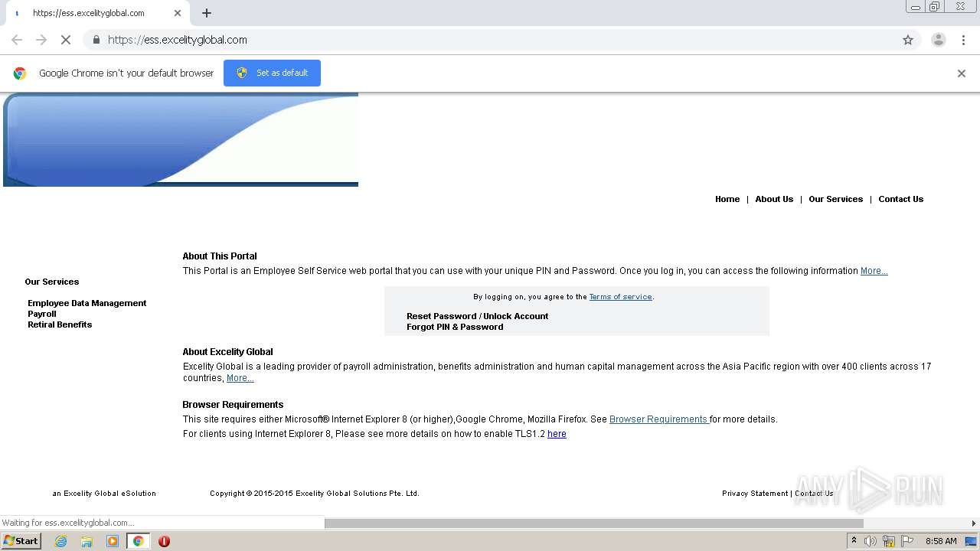The image size is (980, 551).
Task: Open a new browser tab
Action: [207, 13]
